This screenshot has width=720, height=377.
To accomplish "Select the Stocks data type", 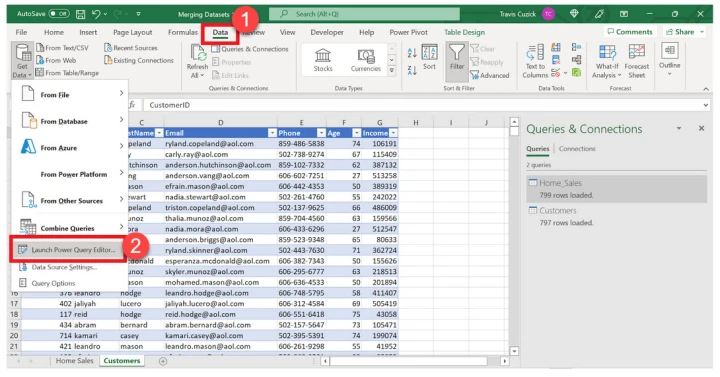I will tap(323, 60).
